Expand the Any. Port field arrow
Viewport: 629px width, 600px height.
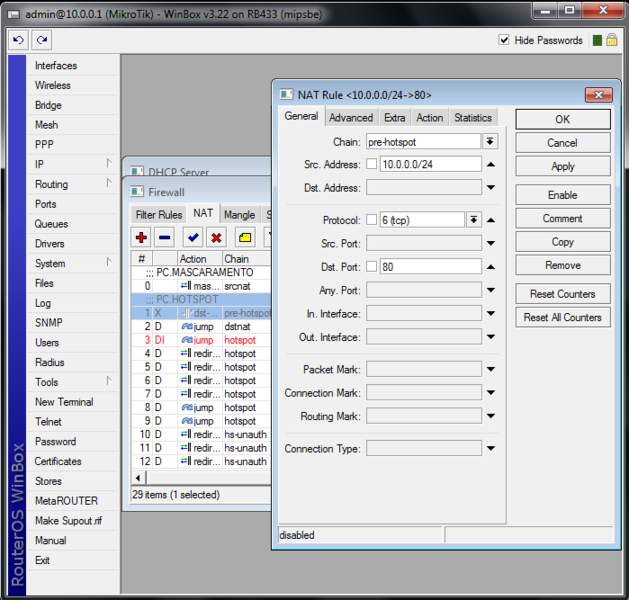pos(491,290)
